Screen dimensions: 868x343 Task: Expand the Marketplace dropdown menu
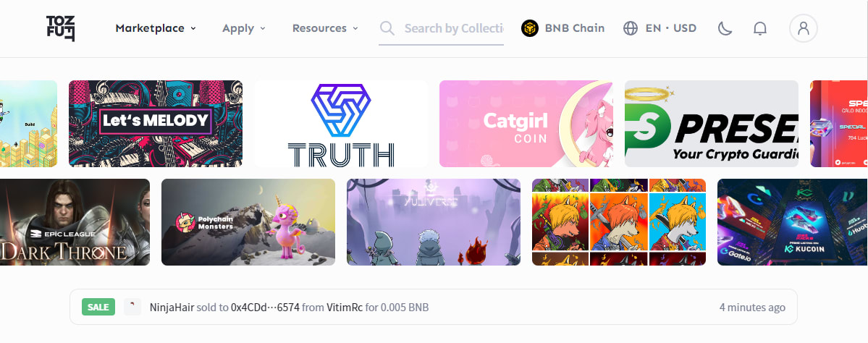156,28
